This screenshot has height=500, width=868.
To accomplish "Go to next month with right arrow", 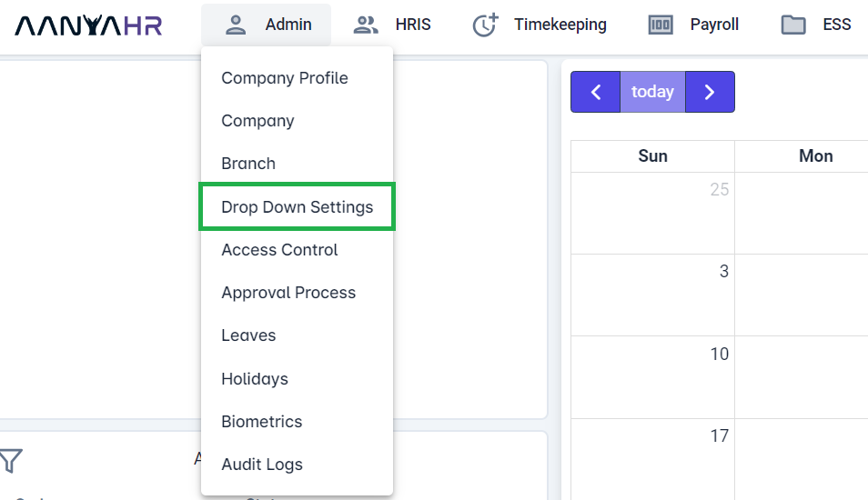I will coord(710,92).
